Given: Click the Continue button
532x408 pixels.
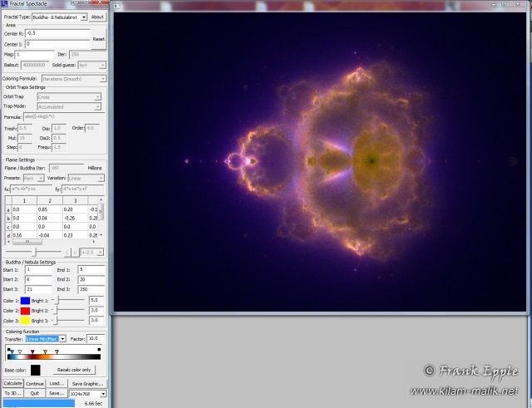Looking at the screenshot, I should tap(35, 384).
